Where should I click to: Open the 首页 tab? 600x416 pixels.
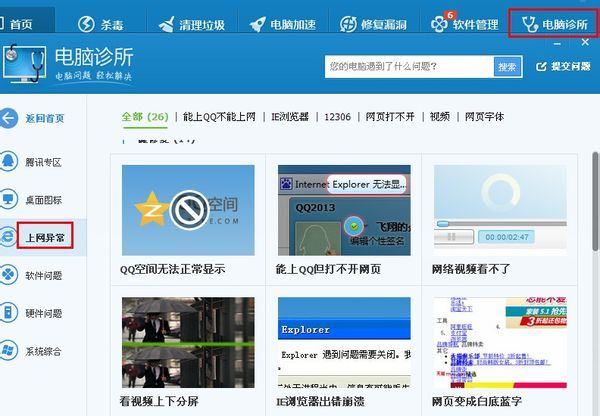point(21,24)
